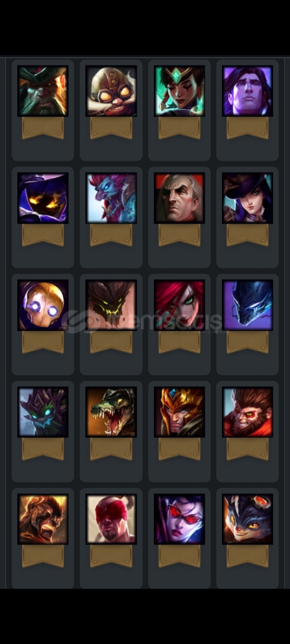Select the Veigar champion portrait
The width and height of the screenshot is (290, 644).
43,198
